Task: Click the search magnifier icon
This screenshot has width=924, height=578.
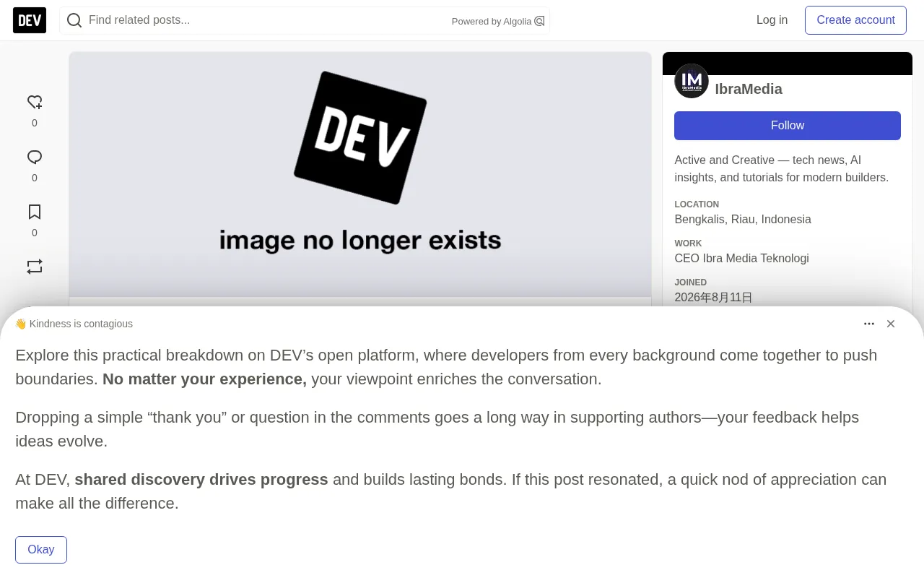Action: 74,20
